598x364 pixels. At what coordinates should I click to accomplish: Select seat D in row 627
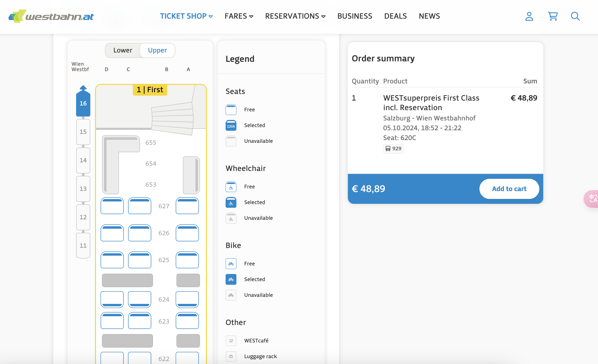(112, 206)
